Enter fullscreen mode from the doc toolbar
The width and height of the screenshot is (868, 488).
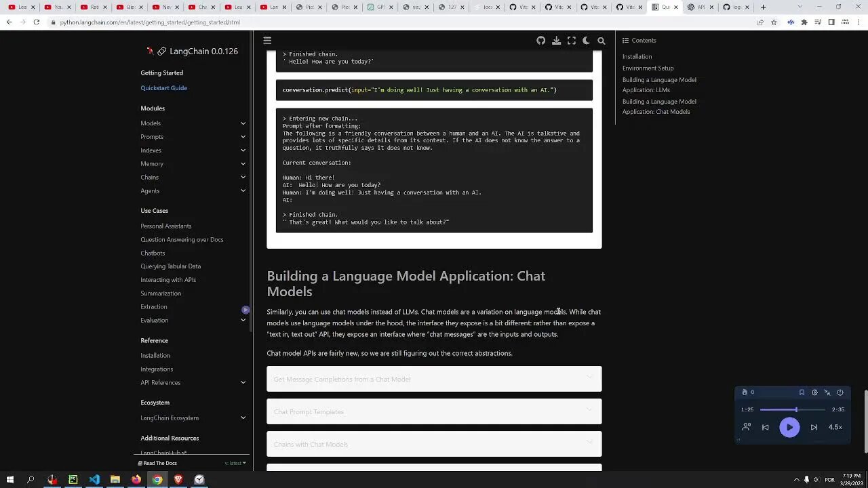(571, 41)
